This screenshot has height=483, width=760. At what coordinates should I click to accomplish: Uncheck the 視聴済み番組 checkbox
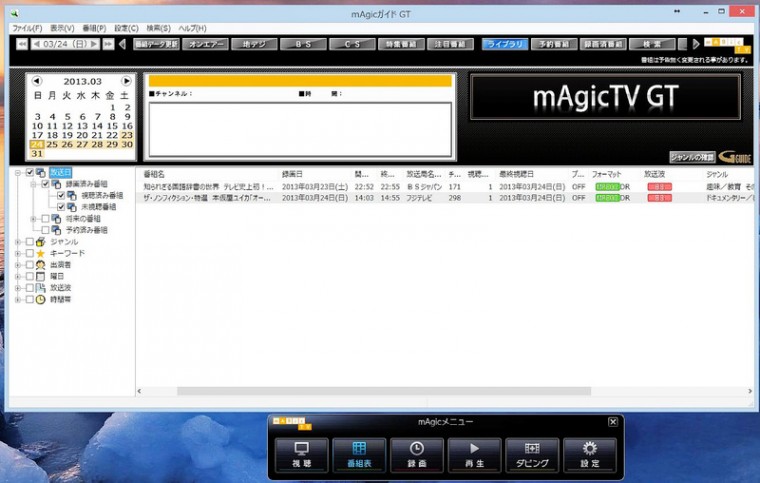click(60, 196)
